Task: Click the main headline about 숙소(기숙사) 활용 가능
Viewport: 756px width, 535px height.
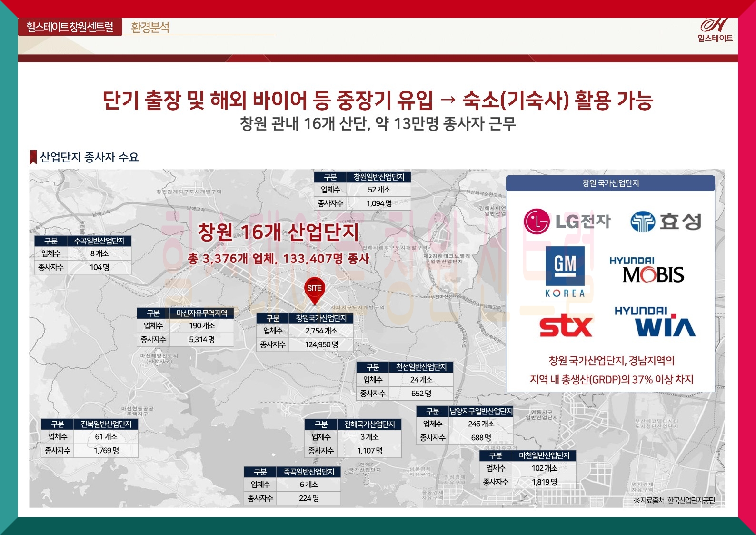Action: (x=378, y=100)
